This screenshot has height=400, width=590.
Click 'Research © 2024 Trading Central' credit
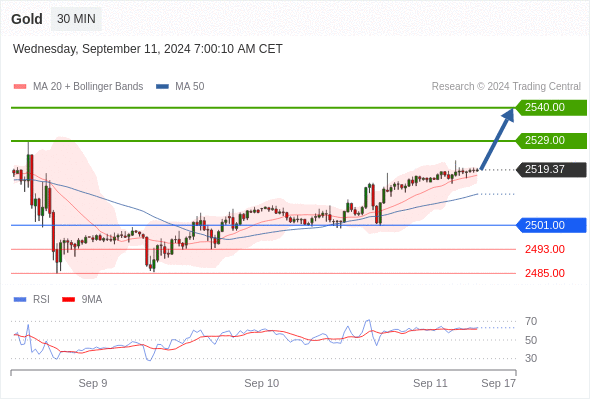point(506,87)
